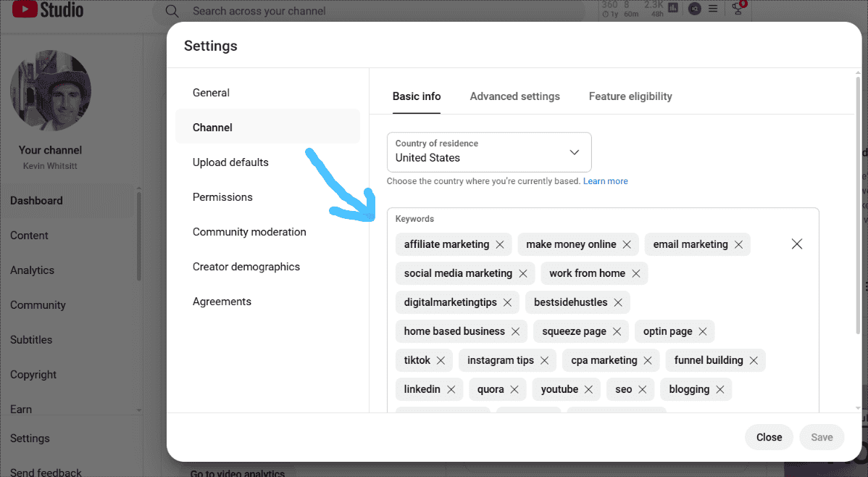
Task: Select Channel settings section
Action: [267, 128]
